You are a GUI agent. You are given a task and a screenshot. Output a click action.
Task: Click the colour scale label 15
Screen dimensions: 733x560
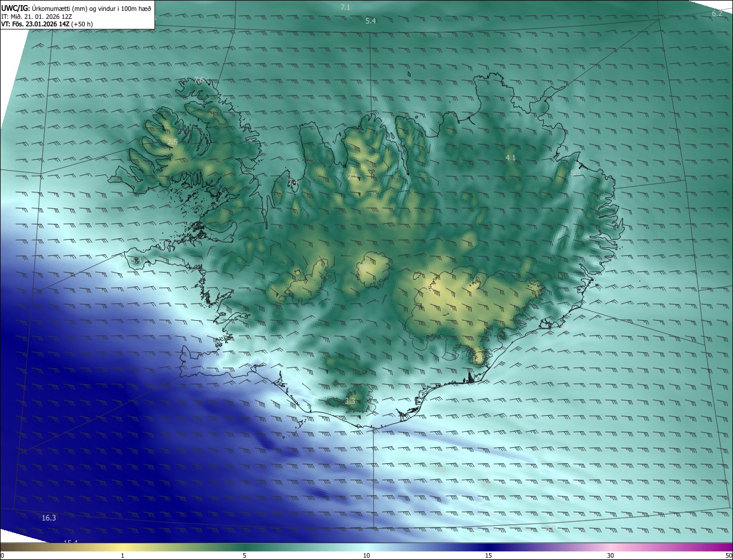click(488, 555)
